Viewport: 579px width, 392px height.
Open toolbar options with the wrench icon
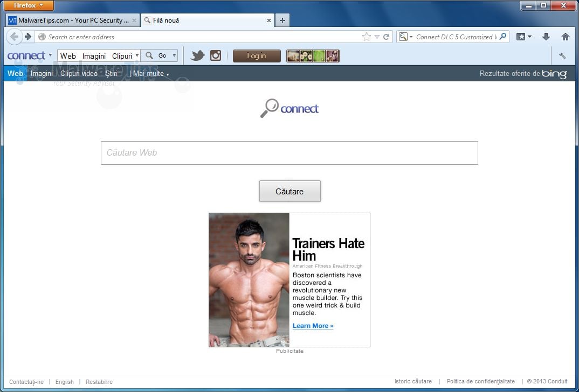click(562, 55)
